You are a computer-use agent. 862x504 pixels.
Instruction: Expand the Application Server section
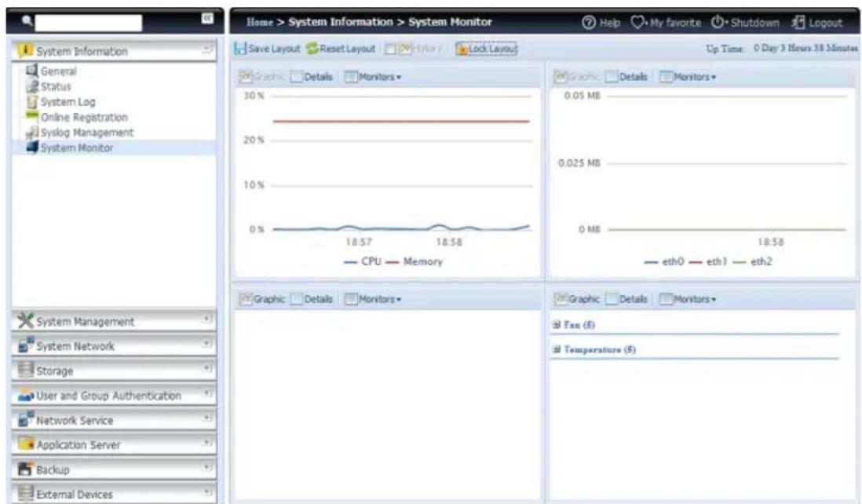(206, 443)
